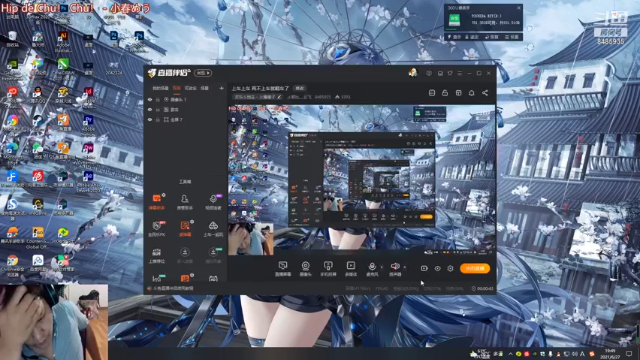
Task: Lock the second source row
Action: (158, 110)
